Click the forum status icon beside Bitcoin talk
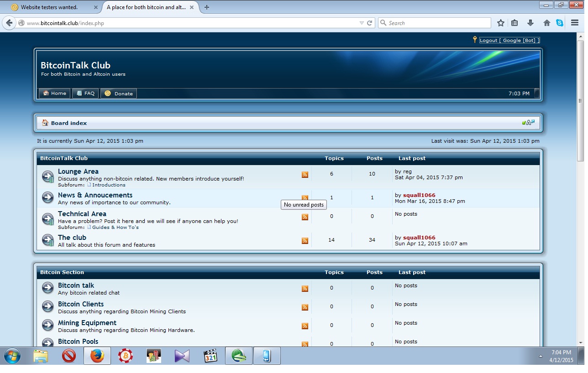The width and height of the screenshot is (588, 373). coord(48,288)
